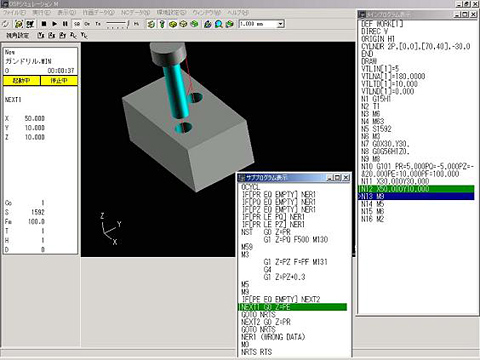This screenshot has height=360, width=480.
Task: Toggle the SB single block button
Action: pyautogui.click(x=77, y=24)
